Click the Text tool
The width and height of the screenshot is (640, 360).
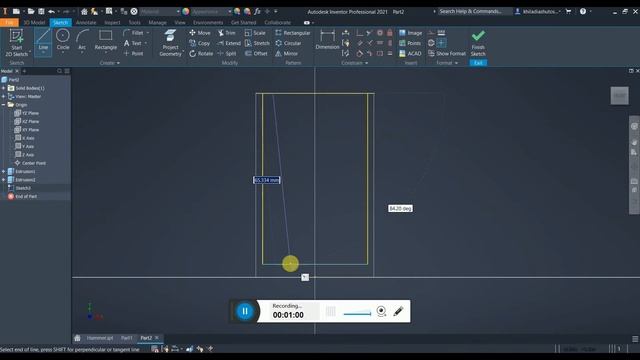pyautogui.click(x=133, y=43)
